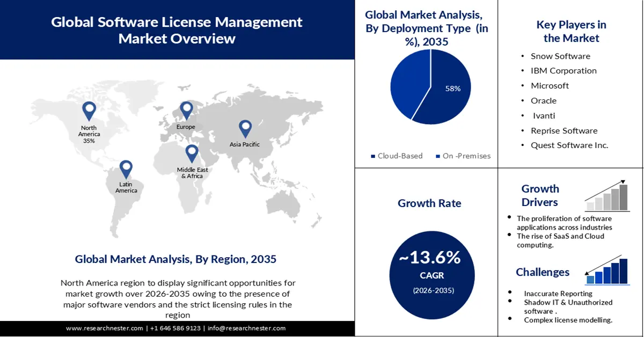Click the Growth Drivers heading

540,195
